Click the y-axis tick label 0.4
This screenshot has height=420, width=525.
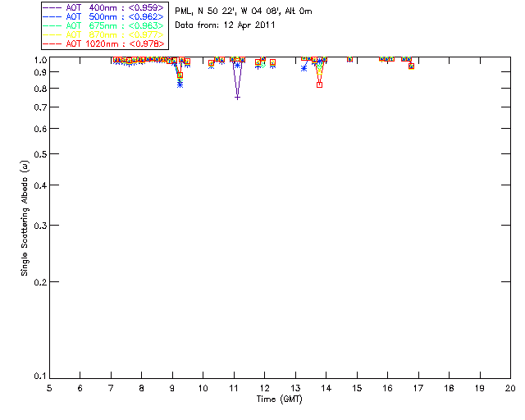coord(40,185)
